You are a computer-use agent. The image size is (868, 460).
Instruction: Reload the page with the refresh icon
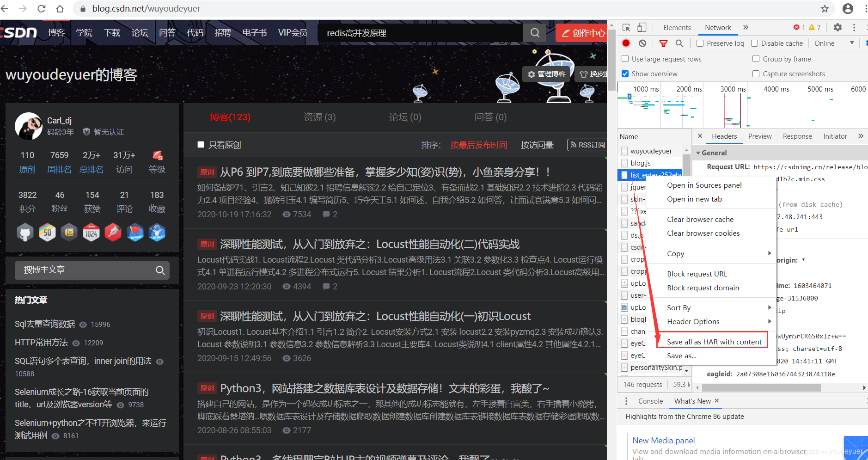41,8
